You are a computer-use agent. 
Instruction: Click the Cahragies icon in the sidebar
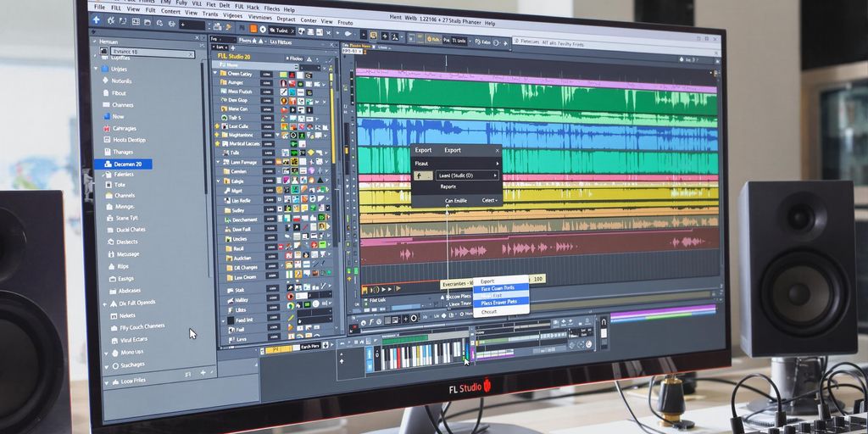pos(106,128)
